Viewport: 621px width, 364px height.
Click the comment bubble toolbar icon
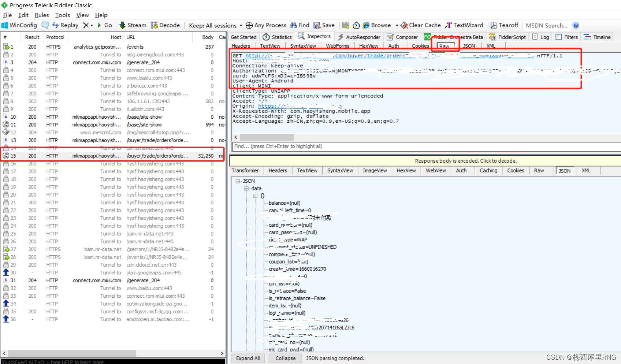(45, 25)
